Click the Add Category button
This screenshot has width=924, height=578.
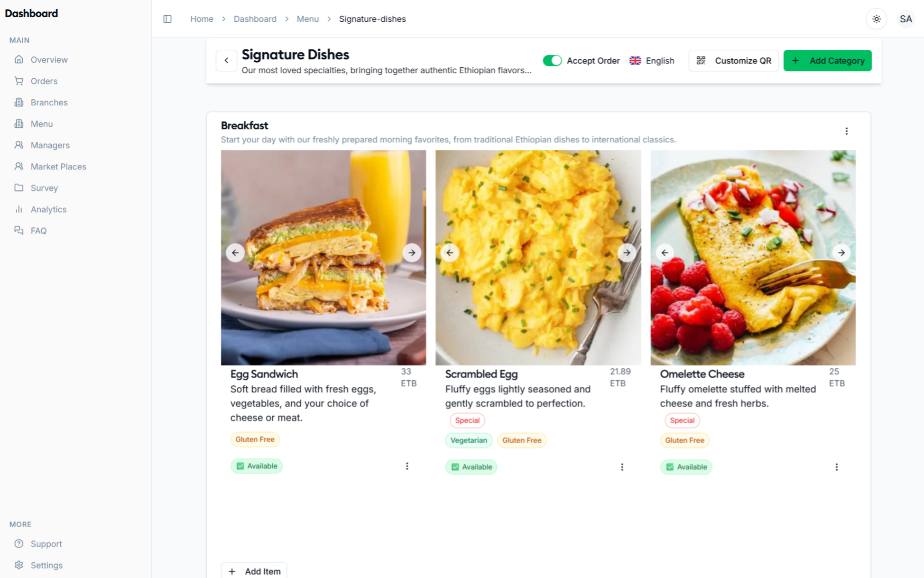(827, 60)
